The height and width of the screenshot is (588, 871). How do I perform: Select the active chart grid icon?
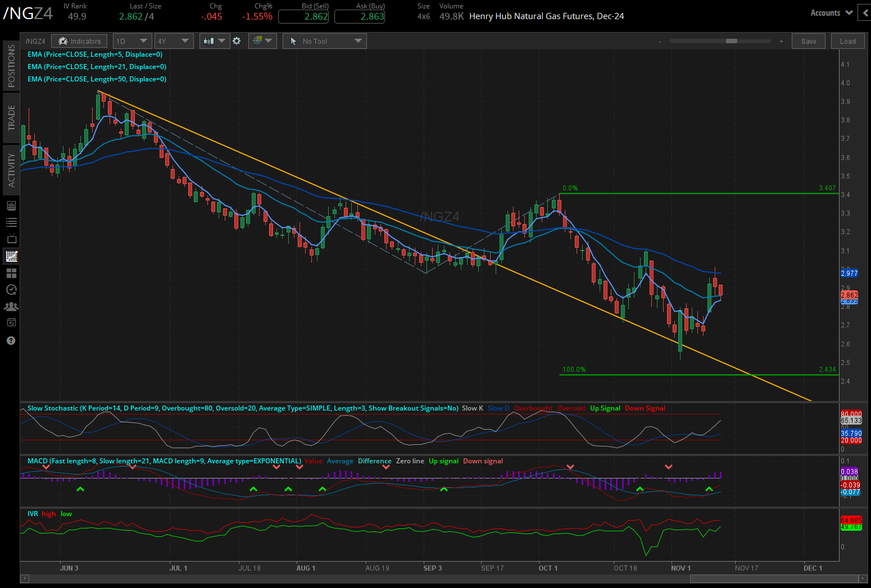(11, 257)
